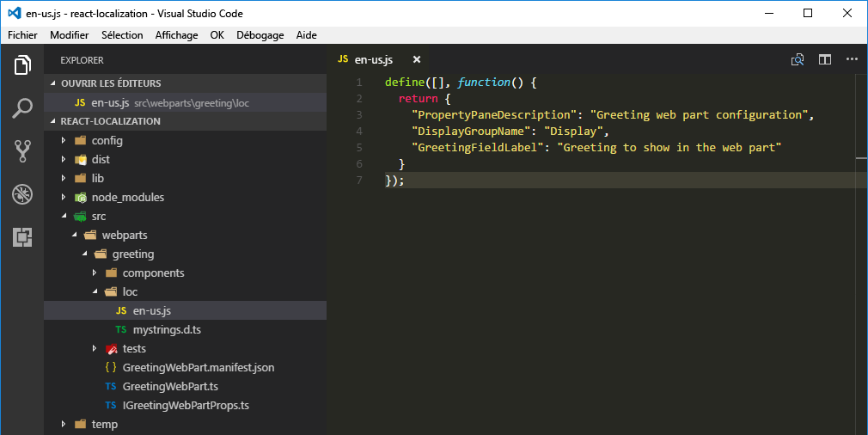Open the editor more actions ellipsis
This screenshot has height=435, width=868.
click(x=852, y=59)
